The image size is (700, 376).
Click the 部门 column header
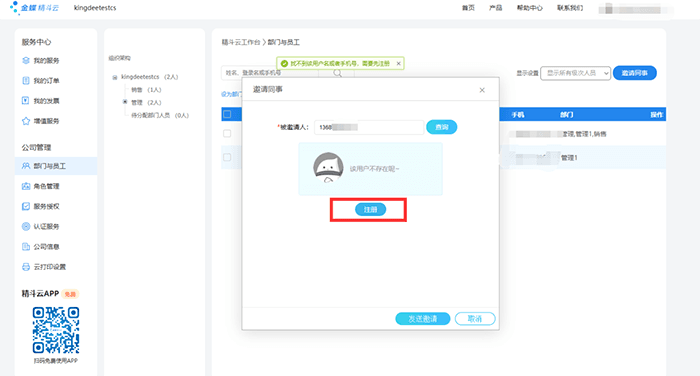pos(567,115)
